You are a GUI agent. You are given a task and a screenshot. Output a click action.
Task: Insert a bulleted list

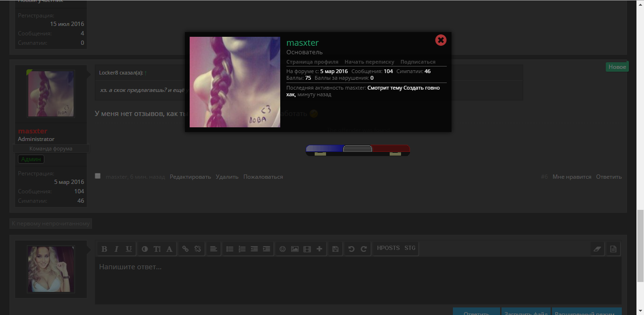tap(230, 249)
